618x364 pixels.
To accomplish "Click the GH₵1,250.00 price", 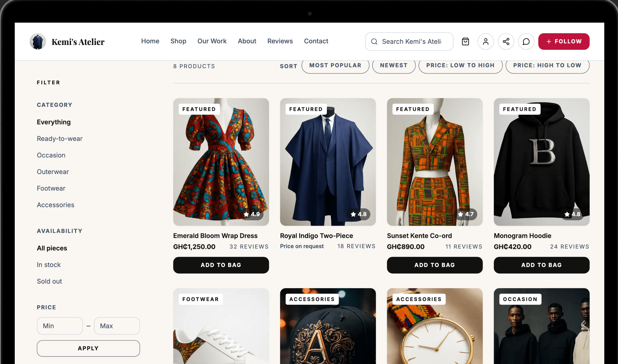I will coord(194,247).
